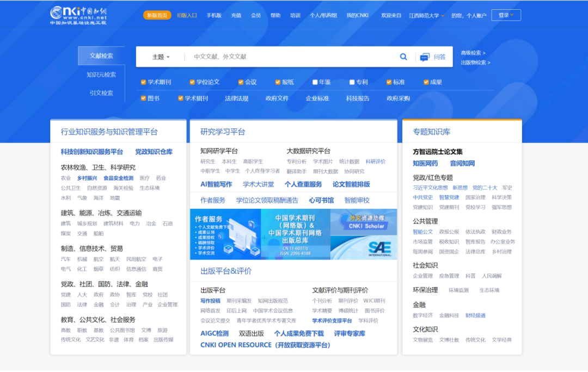588x372 pixels.
Task: Open 帮助 menu item
Action: (x=275, y=15)
